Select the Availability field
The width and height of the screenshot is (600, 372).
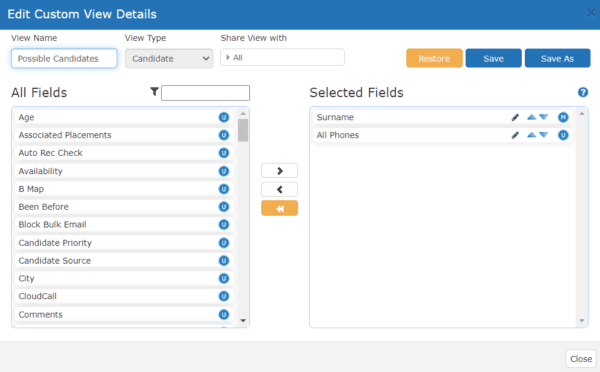(124, 171)
